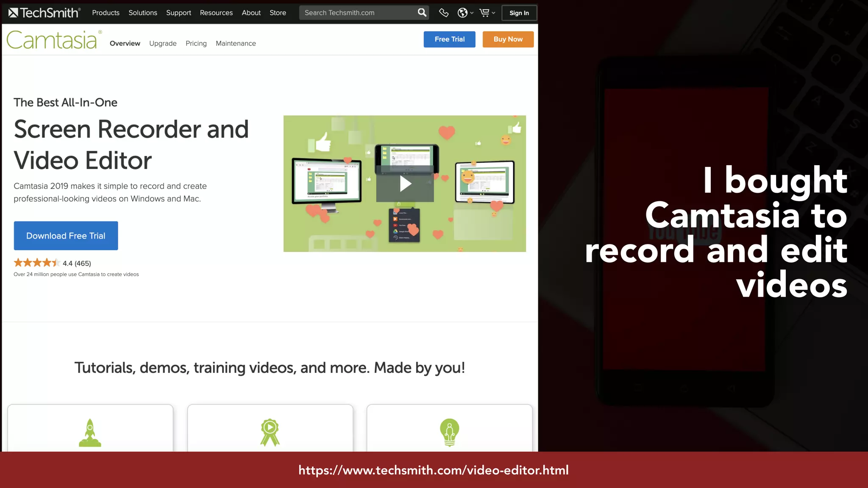Click the techsmith.com video-editor URL

[x=434, y=470]
